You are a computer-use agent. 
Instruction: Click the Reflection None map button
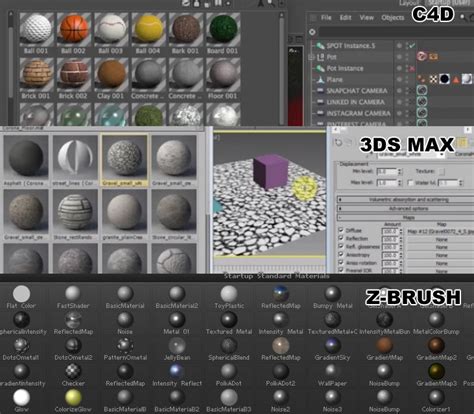click(440, 239)
